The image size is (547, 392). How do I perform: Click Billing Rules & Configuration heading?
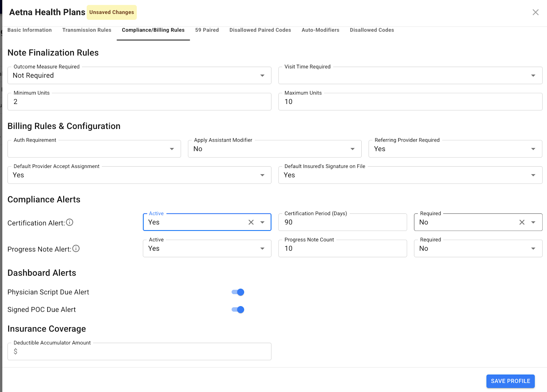pos(64,126)
